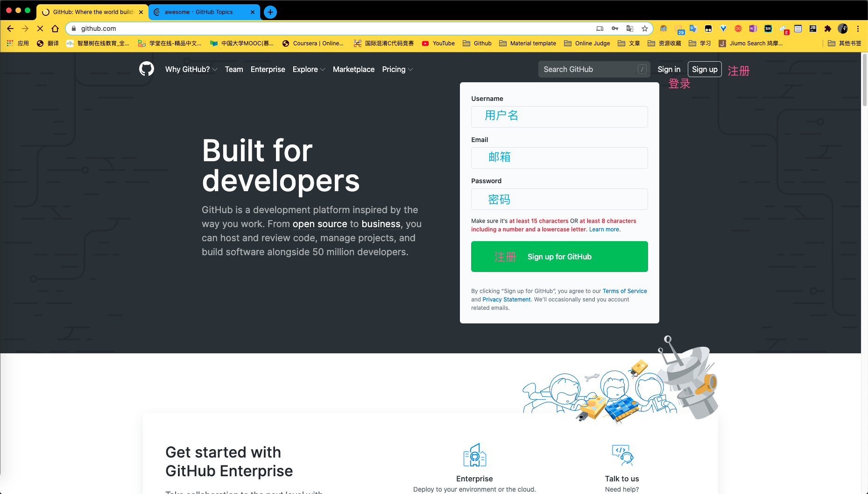Click the SIH extension icon
The height and width of the screenshot is (494, 868).
coord(768,29)
